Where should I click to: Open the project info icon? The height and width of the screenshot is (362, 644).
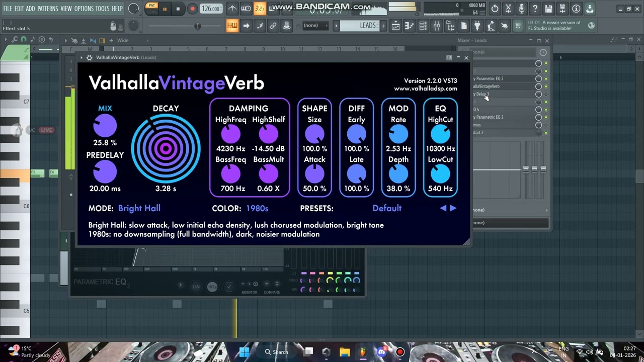[x=576, y=9]
